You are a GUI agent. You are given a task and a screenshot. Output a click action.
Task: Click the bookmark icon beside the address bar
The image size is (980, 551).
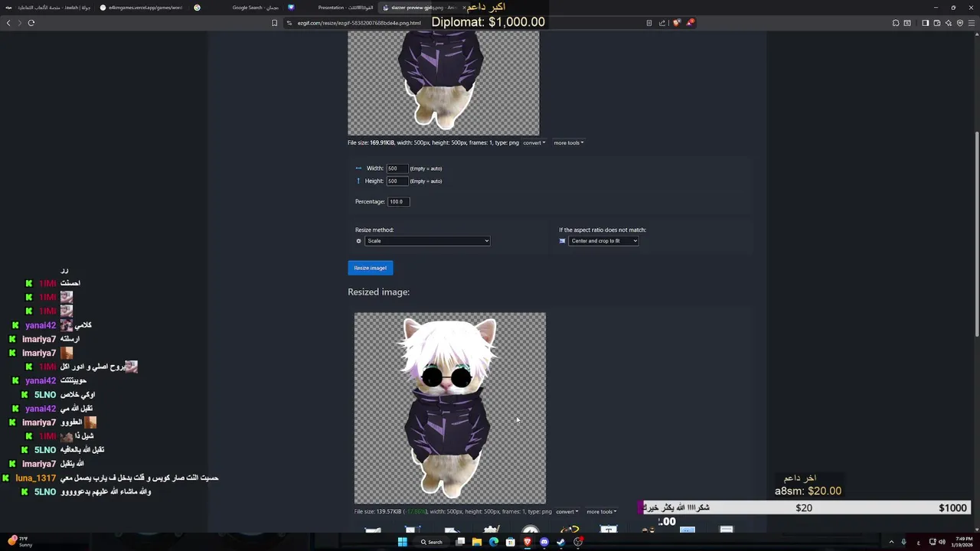point(274,23)
